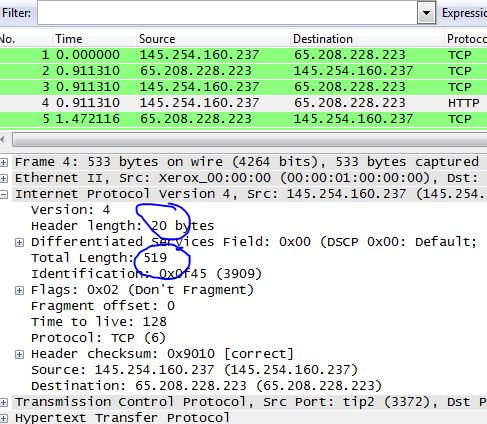
Task: Select the Total Length: 519 field
Action: (x=99, y=258)
